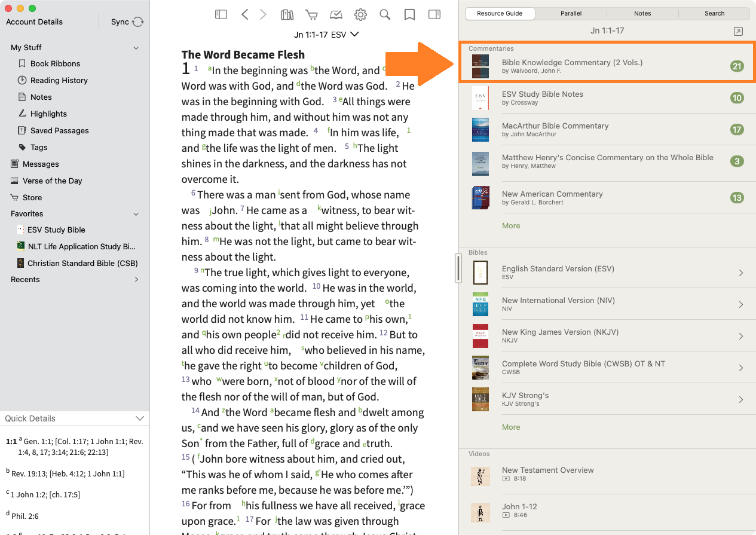Open KJV Strong's chevron
This screenshot has width=756, height=535.
[740, 399]
